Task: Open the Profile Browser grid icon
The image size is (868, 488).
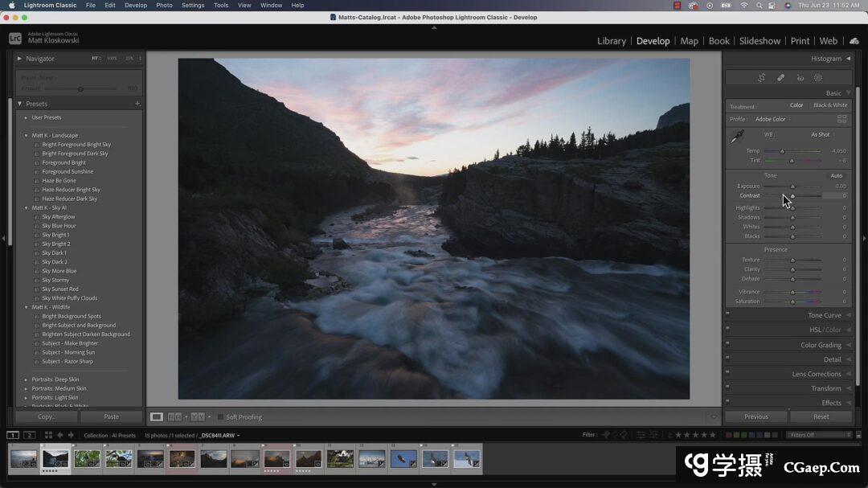Action: [841, 119]
